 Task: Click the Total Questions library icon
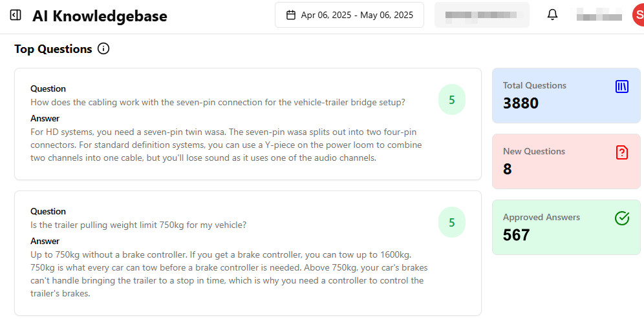click(x=622, y=87)
